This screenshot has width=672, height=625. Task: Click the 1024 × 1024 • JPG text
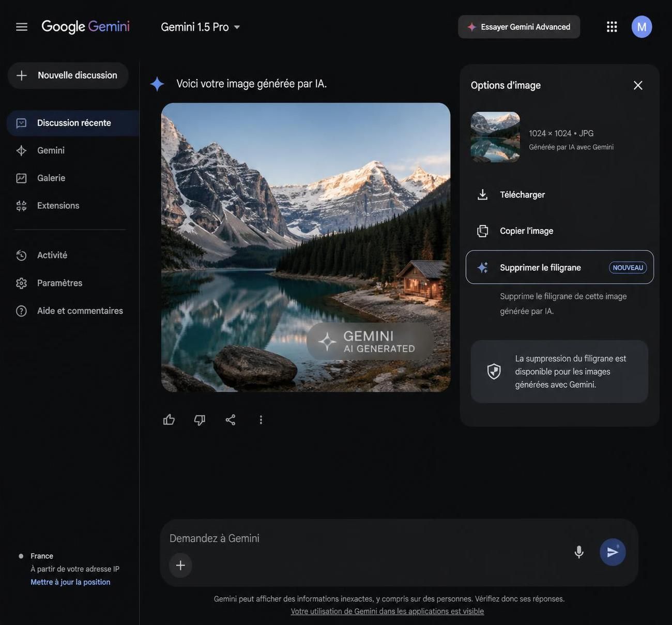click(x=561, y=133)
